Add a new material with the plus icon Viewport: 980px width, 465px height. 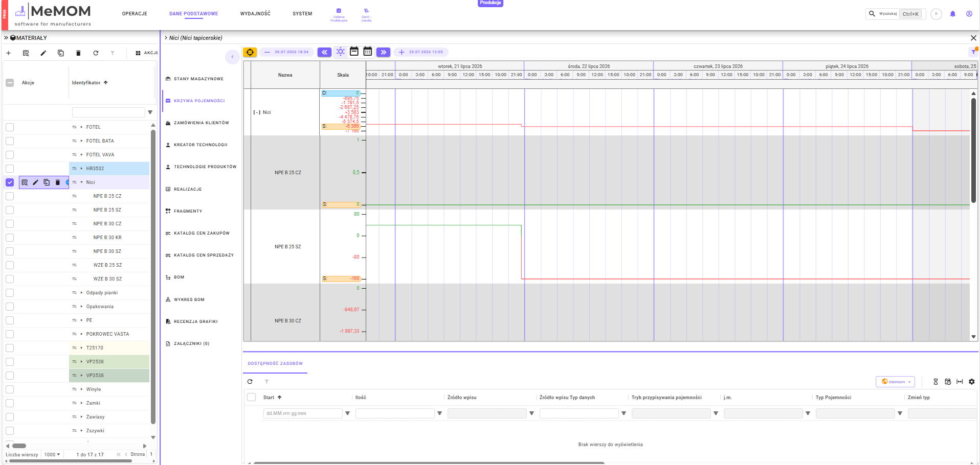pyautogui.click(x=8, y=53)
